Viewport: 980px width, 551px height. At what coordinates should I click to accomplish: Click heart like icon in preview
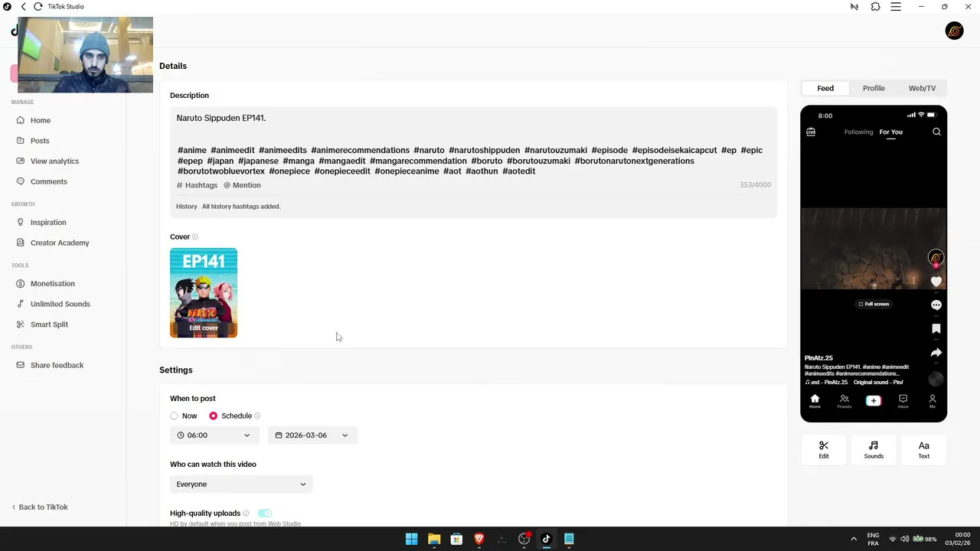(x=936, y=282)
